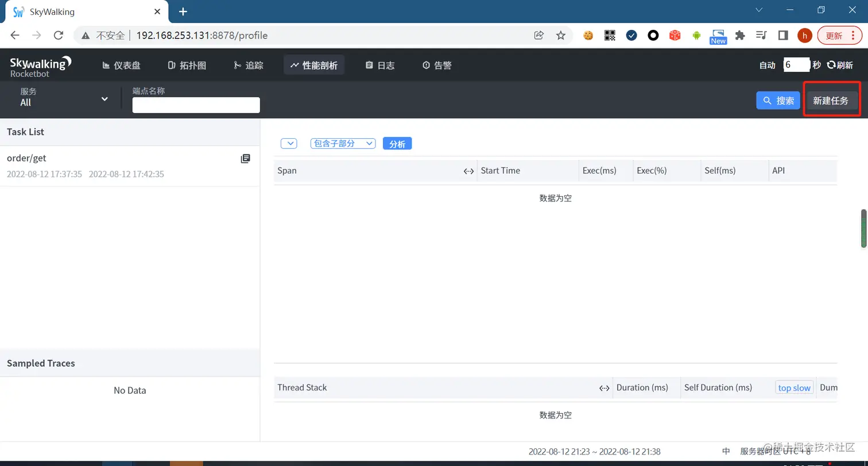
Task: View details icon of order/get task
Action: [245, 158]
